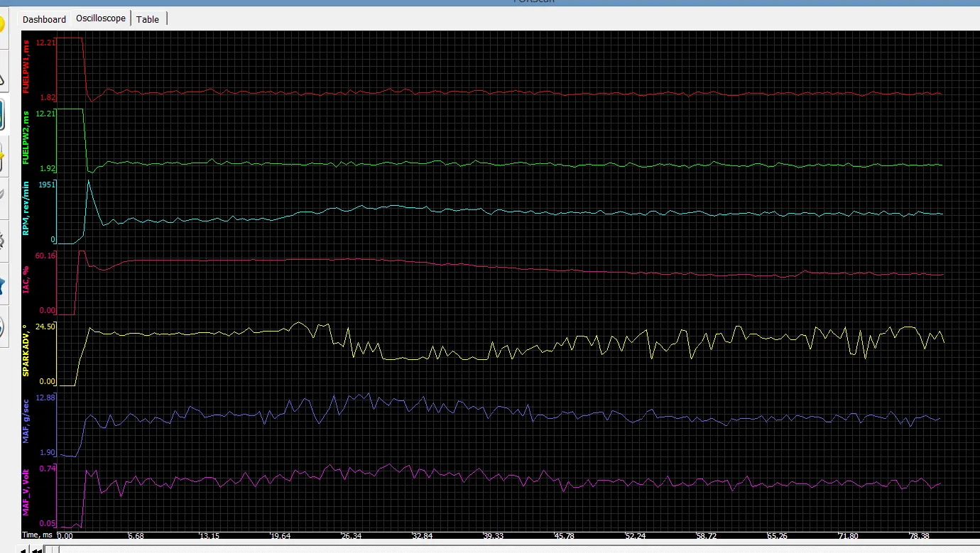Click the 78.38 time axis tick
The image size is (980, 553).
tap(920, 536)
